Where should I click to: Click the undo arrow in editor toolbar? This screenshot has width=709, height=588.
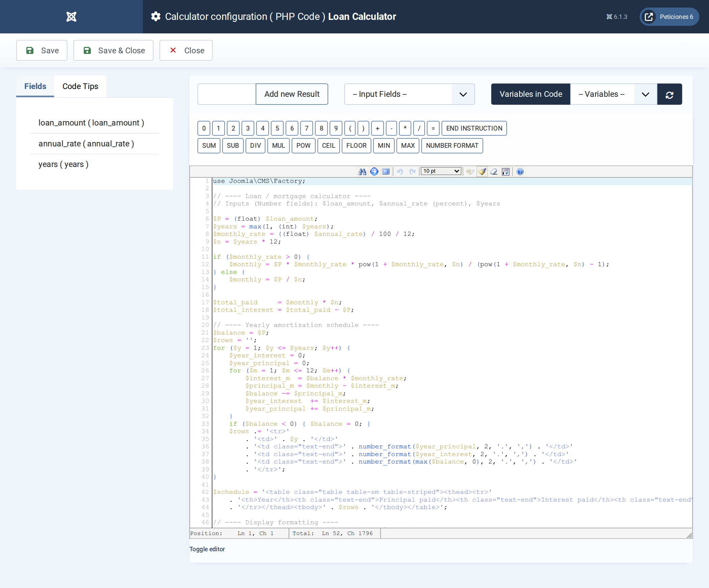pos(400,171)
